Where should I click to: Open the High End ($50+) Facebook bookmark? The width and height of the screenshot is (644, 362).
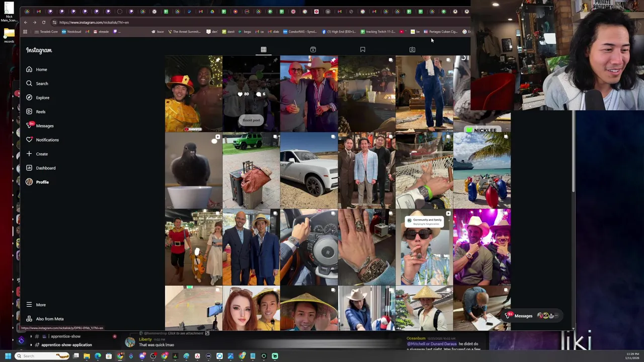tap(339, 32)
